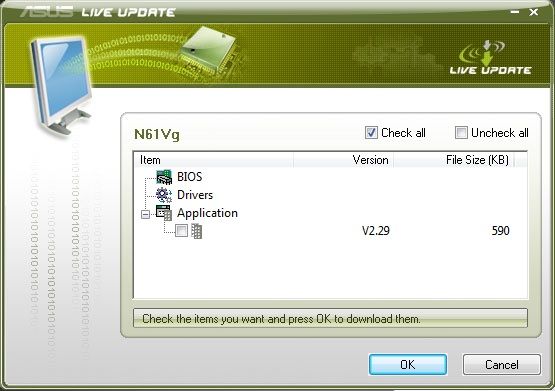
Task: Check the V2.29 application item checkbox
Action: click(x=181, y=231)
